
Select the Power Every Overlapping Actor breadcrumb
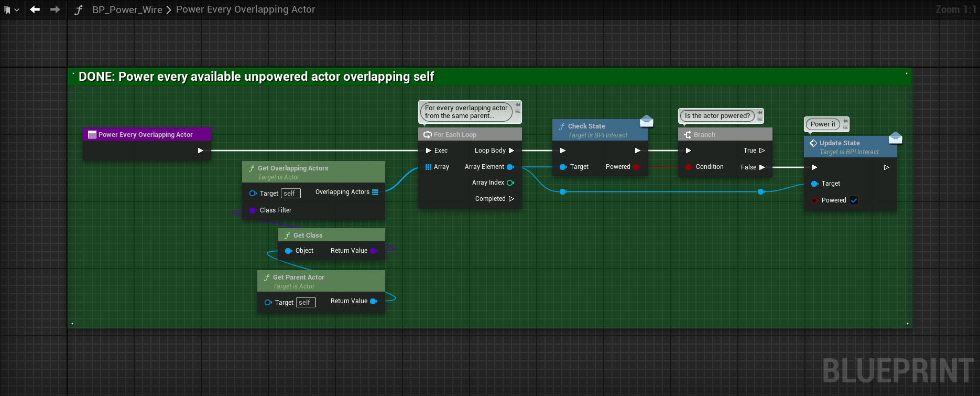245,9
